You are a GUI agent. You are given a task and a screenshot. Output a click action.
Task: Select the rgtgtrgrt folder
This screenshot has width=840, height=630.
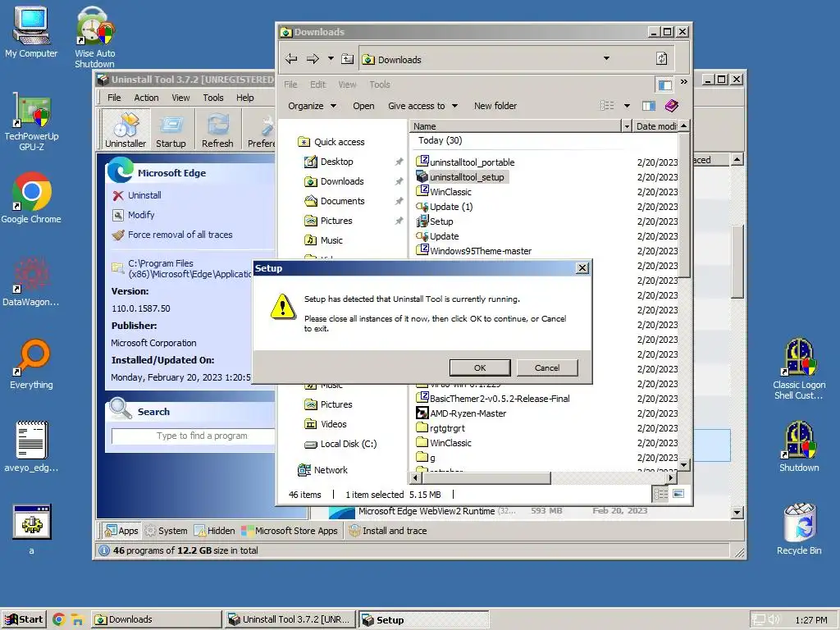tap(441, 428)
